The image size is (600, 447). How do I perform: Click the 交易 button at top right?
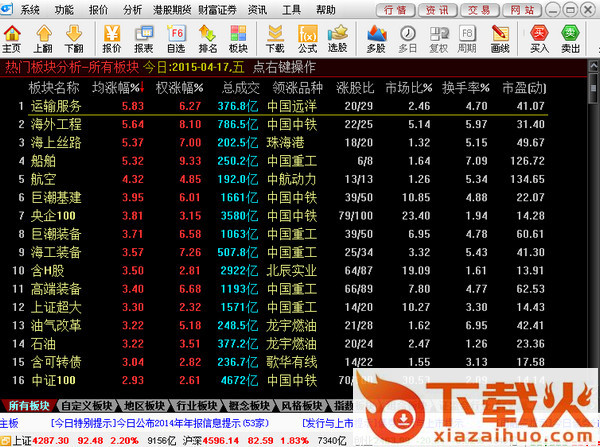[x=479, y=10]
